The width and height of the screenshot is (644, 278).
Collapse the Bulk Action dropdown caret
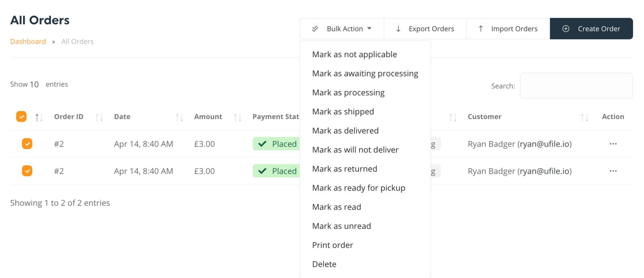pyautogui.click(x=369, y=29)
